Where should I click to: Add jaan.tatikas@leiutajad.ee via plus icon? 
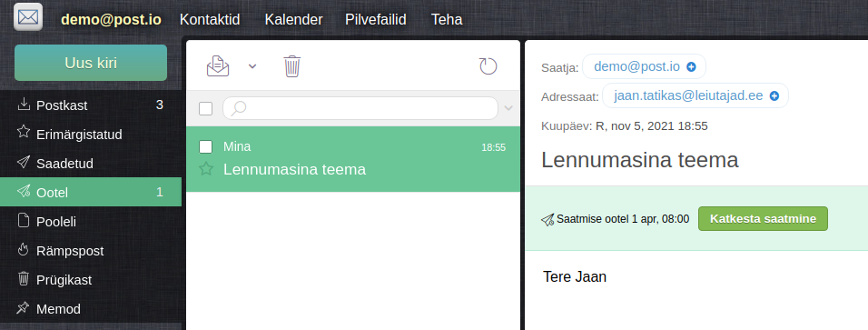[774, 96]
